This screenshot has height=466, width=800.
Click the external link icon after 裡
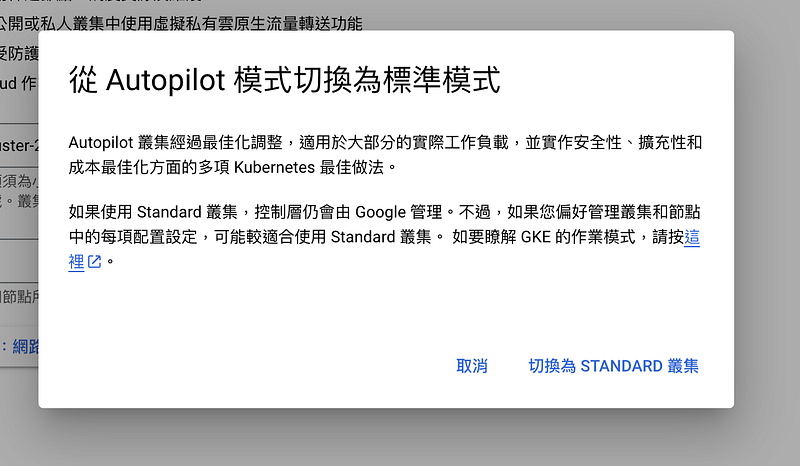coord(94,262)
